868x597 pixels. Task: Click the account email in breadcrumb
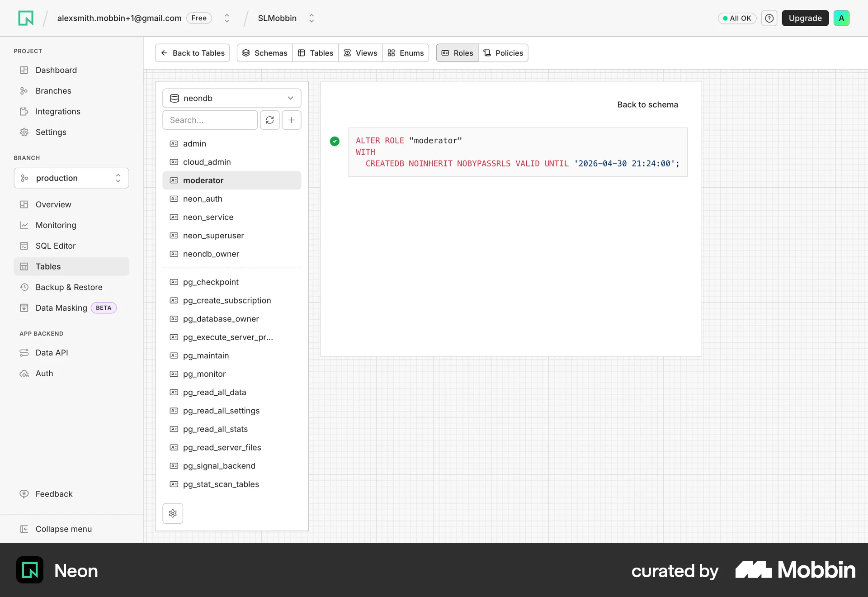pyautogui.click(x=119, y=18)
